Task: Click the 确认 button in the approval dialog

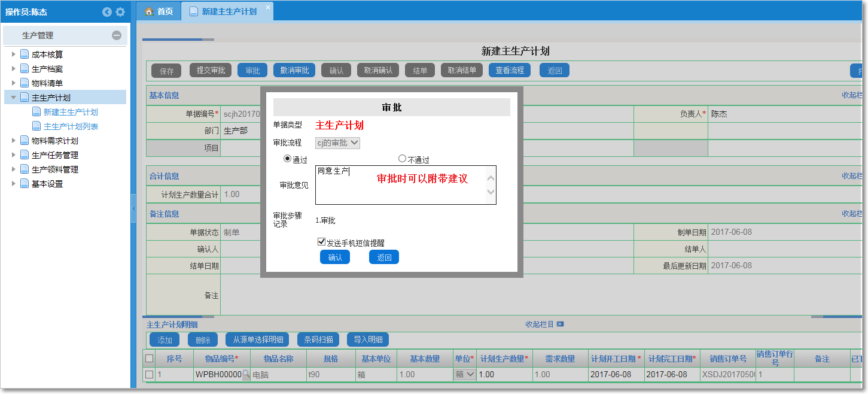Action: click(x=334, y=257)
